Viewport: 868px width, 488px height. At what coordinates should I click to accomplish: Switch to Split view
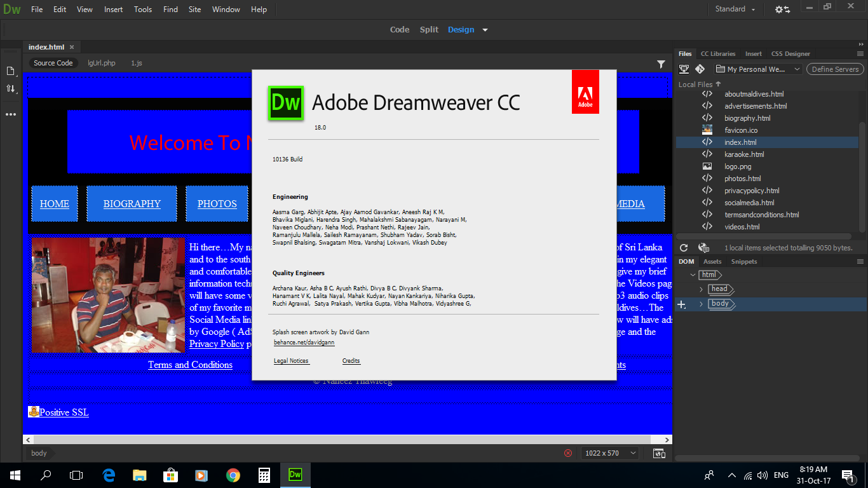[429, 30]
